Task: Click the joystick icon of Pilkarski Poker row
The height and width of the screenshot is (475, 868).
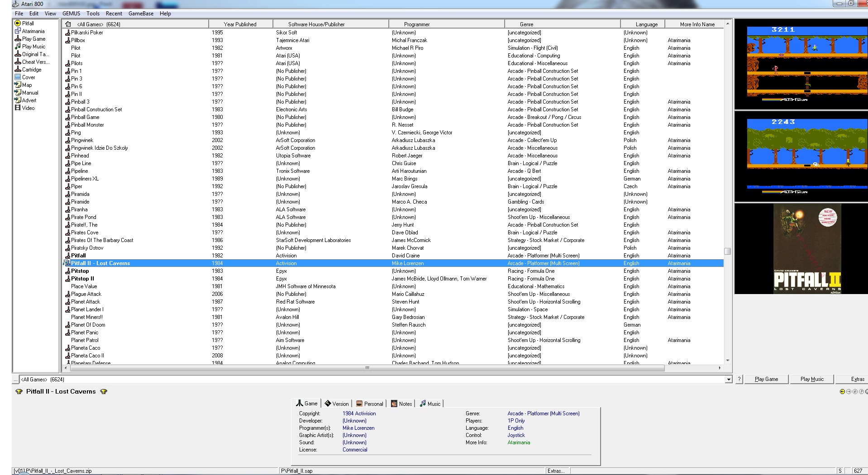Action: (67, 33)
